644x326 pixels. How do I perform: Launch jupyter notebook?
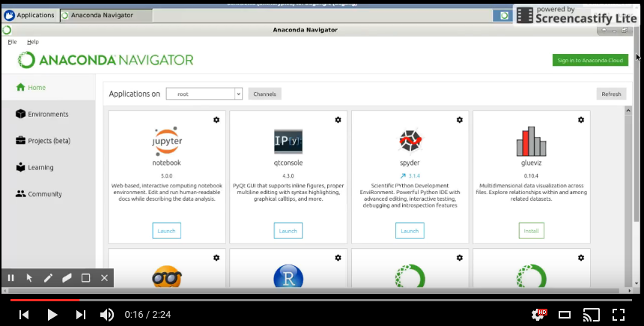(x=167, y=231)
